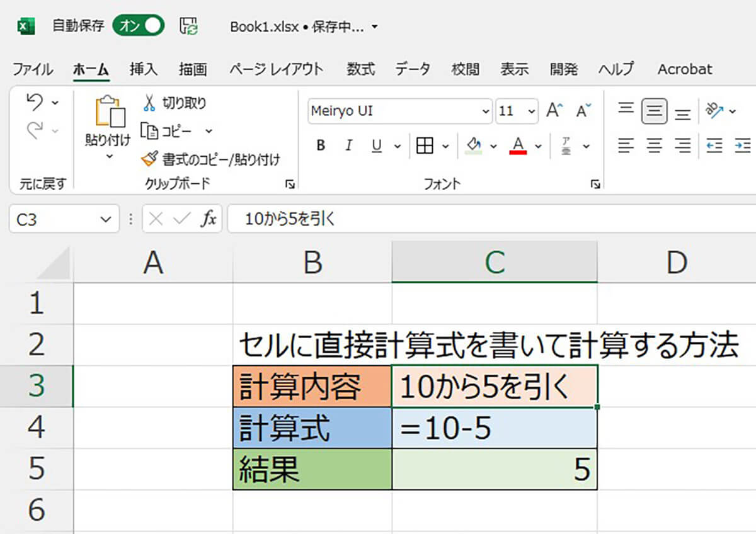Switch to the 数式 (Formulas) tab
This screenshot has height=534, width=756.
[x=360, y=69]
